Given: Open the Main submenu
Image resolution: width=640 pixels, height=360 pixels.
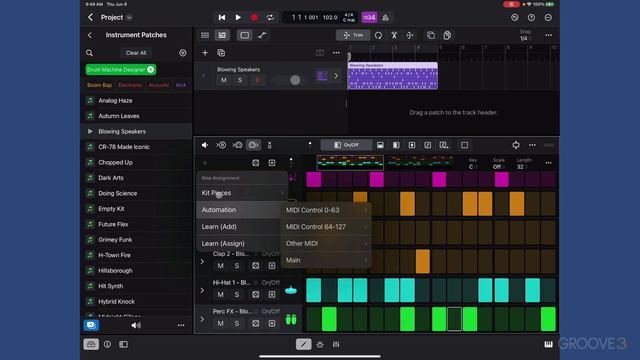Looking at the screenshot, I should tap(326, 260).
